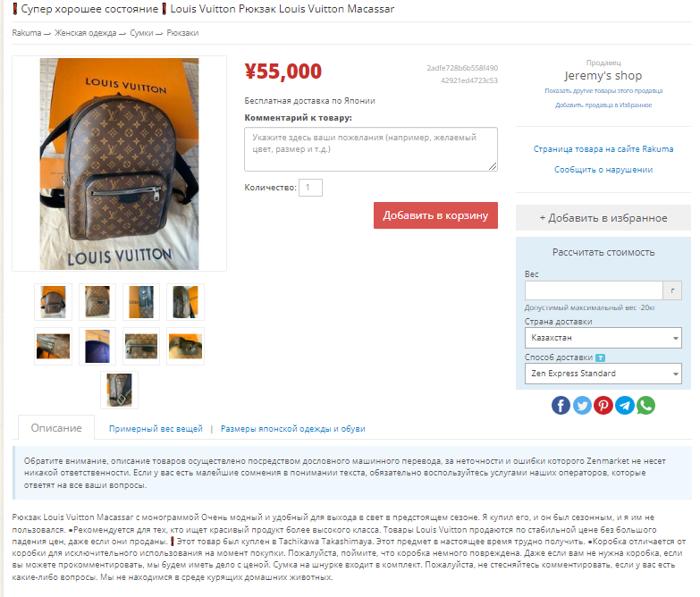Open the Zen Express Standard dropdown
700x597 pixels.
tap(603, 374)
